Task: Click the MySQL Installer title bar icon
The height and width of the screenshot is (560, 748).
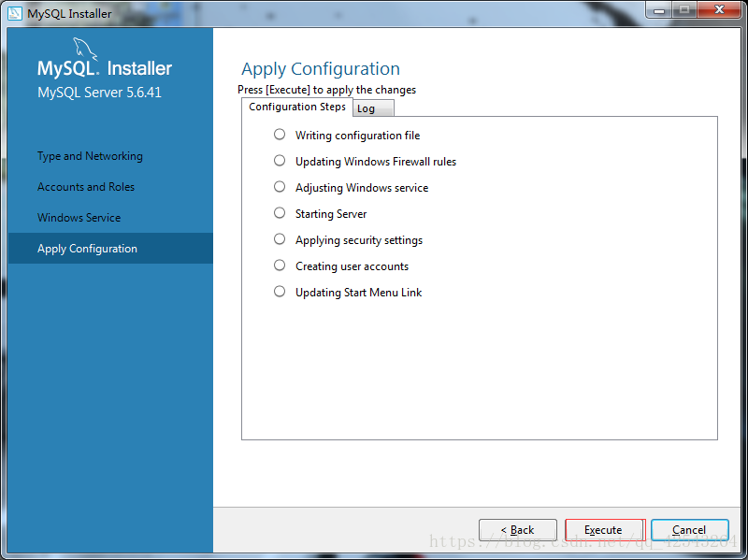Action: point(15,13)
